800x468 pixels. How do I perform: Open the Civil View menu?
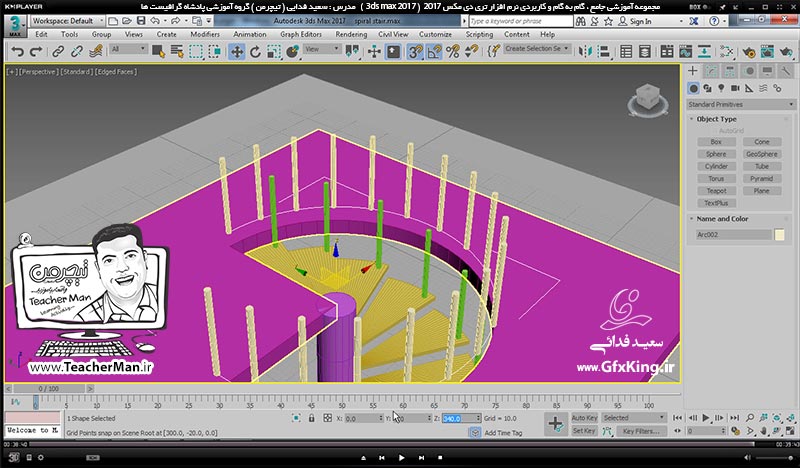click(x=393, y=34)
